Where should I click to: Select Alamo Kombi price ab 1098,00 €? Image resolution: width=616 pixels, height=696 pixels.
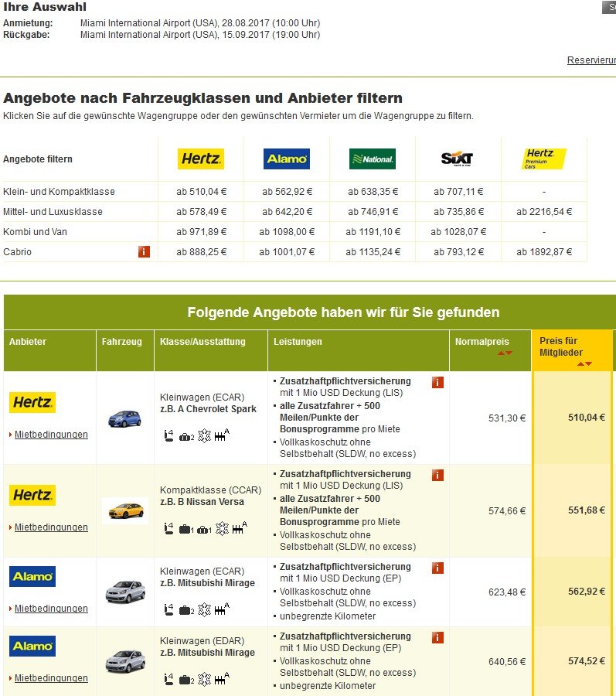(287, 232)
